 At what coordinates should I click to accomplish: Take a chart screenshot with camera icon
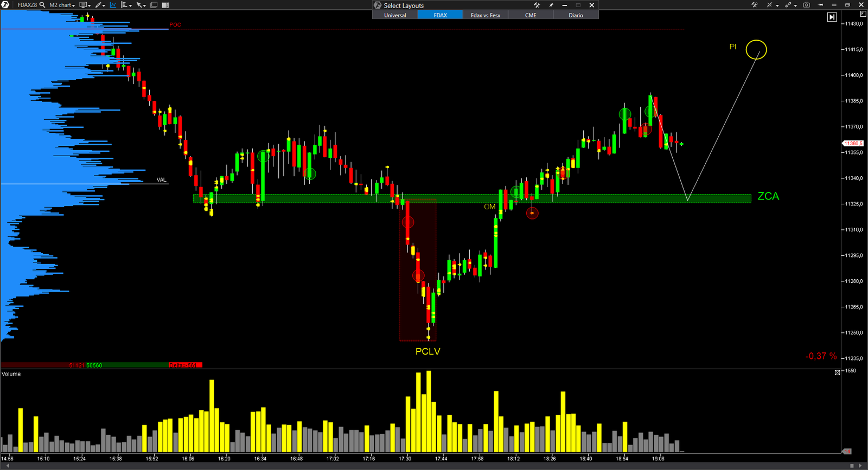click(x=807, y=5)
